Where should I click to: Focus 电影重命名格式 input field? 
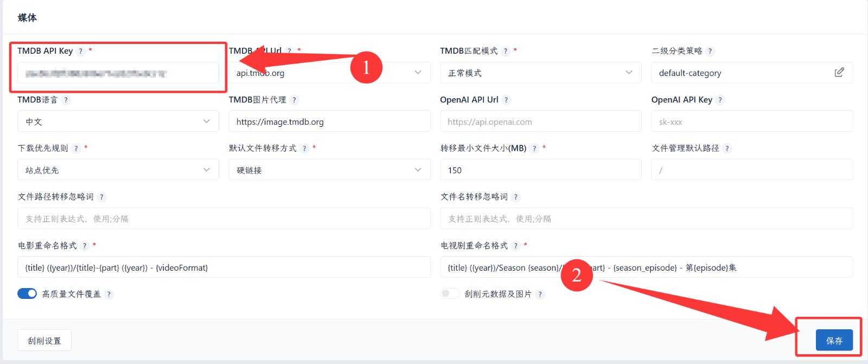click(x=224, y=267)
